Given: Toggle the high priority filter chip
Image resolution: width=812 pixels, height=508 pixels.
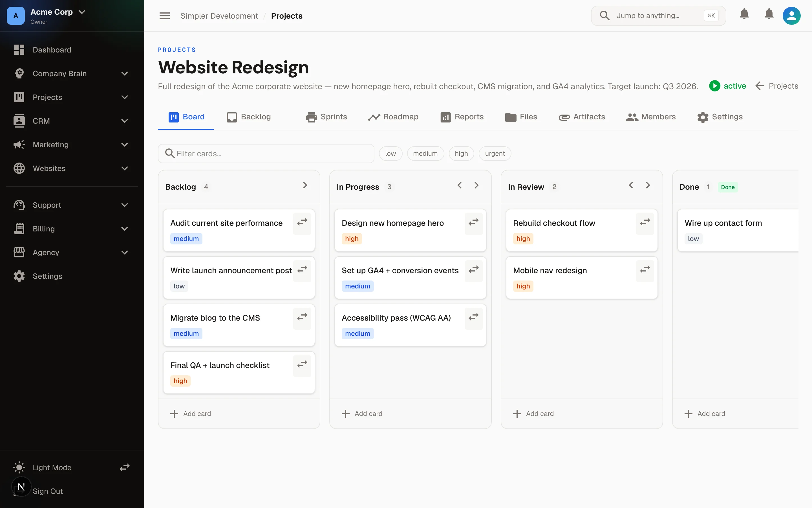Looking at the screenshot, I should (461, 154).
